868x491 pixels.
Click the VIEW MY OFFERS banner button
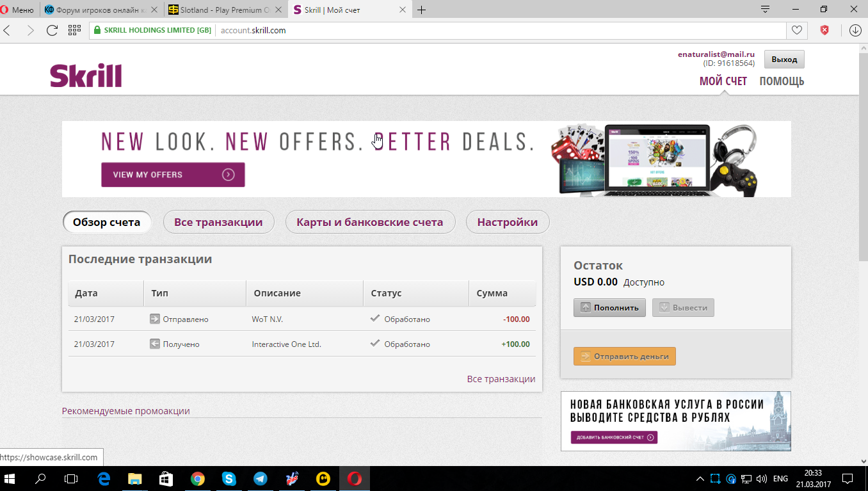click(x=173, y=175)
